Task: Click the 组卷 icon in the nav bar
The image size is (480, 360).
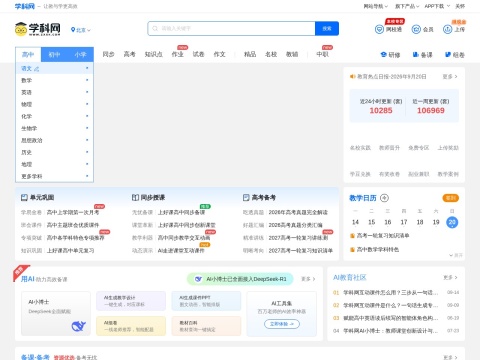Action: [448, 54]
